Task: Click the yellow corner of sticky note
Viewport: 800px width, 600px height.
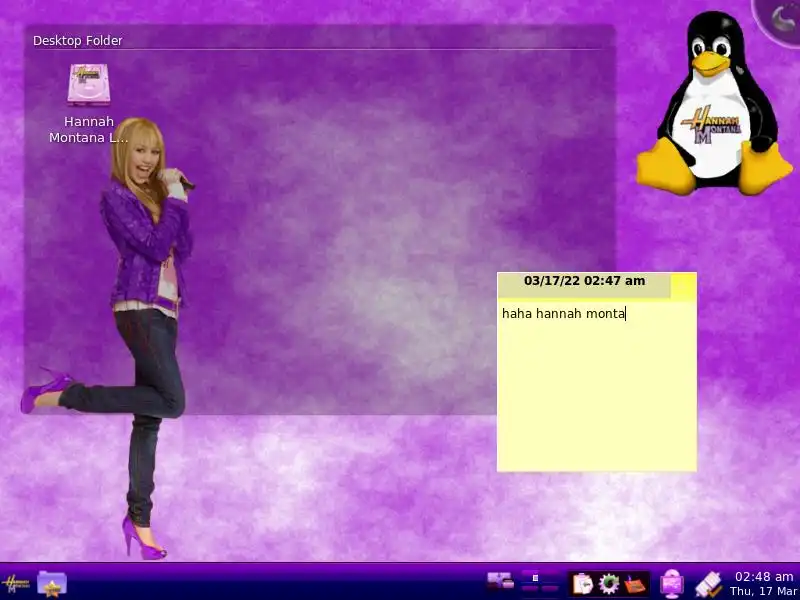Action: pos(684,286)
